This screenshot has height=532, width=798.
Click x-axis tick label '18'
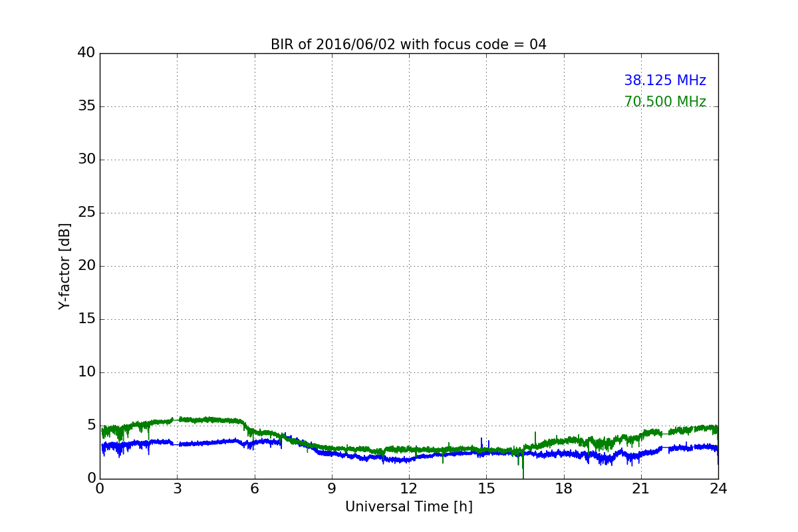(x=563, y=489)
